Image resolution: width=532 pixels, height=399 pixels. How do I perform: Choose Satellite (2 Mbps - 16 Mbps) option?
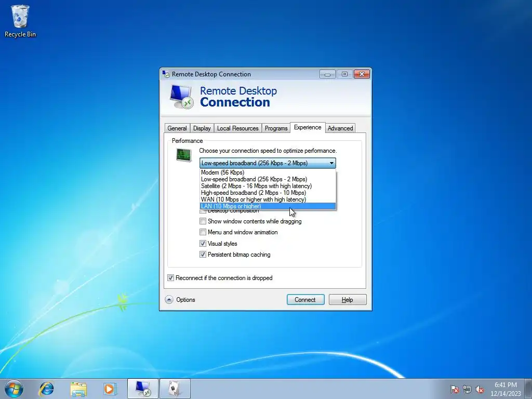(x=268, y=186)
